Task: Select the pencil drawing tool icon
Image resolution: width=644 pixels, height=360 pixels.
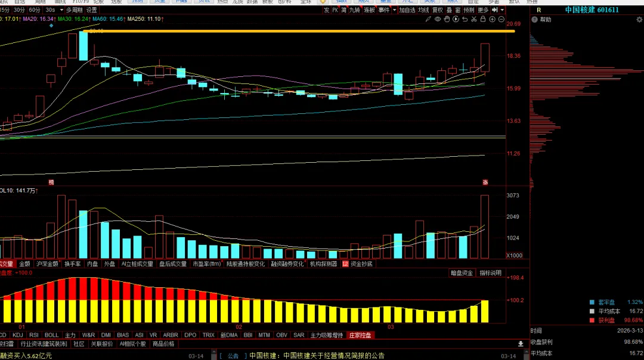Action: point(428,19)
